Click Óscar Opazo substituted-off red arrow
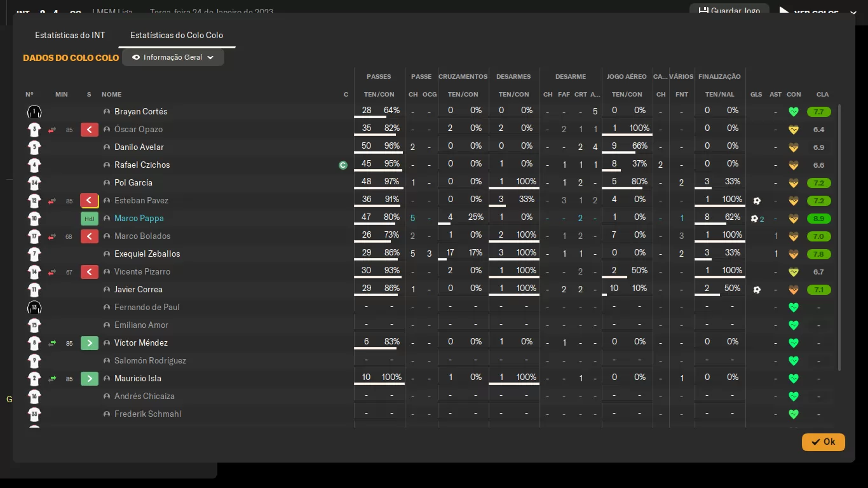The height and width of the screenshot is (488, 868). [90, 130]
